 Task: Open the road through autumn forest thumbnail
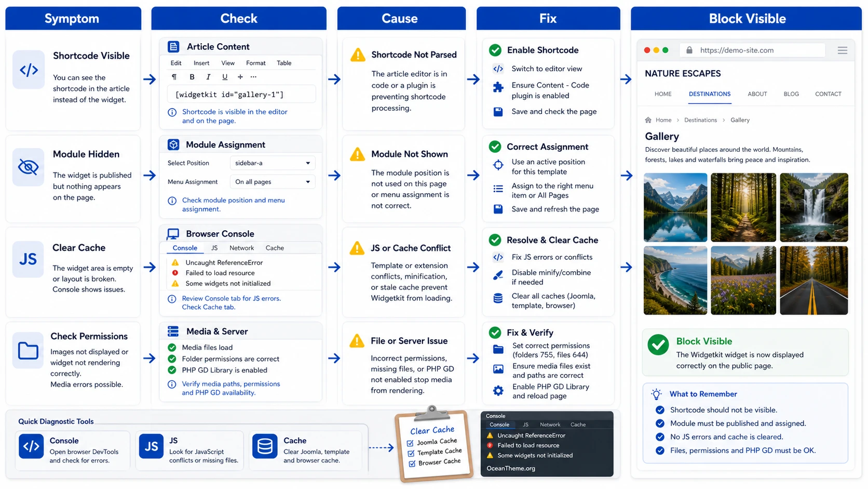(x=813, y=281)
